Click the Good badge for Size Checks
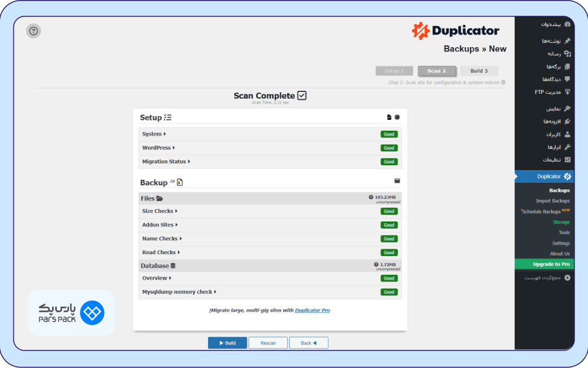 point(389,211)
